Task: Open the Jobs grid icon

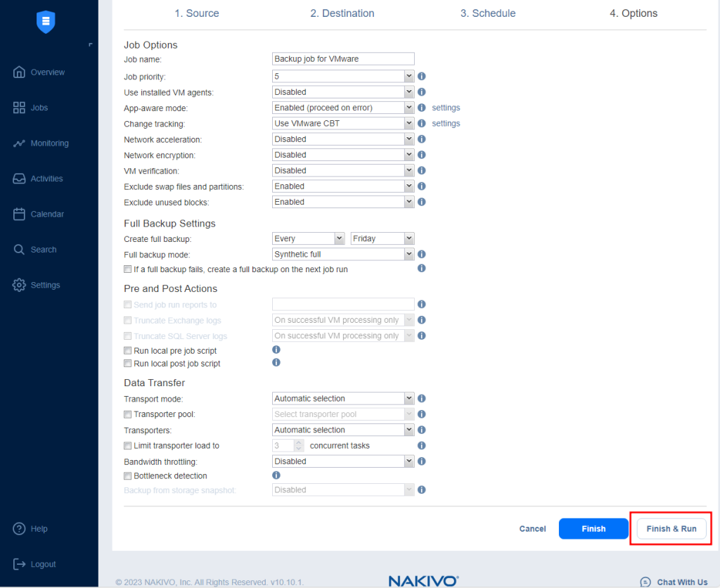Action: click(x=19, y=108)
